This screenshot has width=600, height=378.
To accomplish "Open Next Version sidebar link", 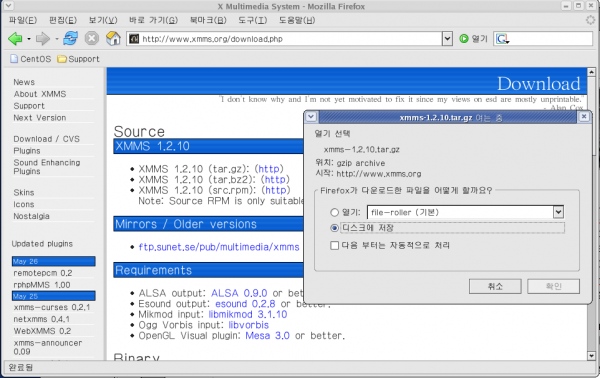I will pyautogui.click(x=40, y=118).
